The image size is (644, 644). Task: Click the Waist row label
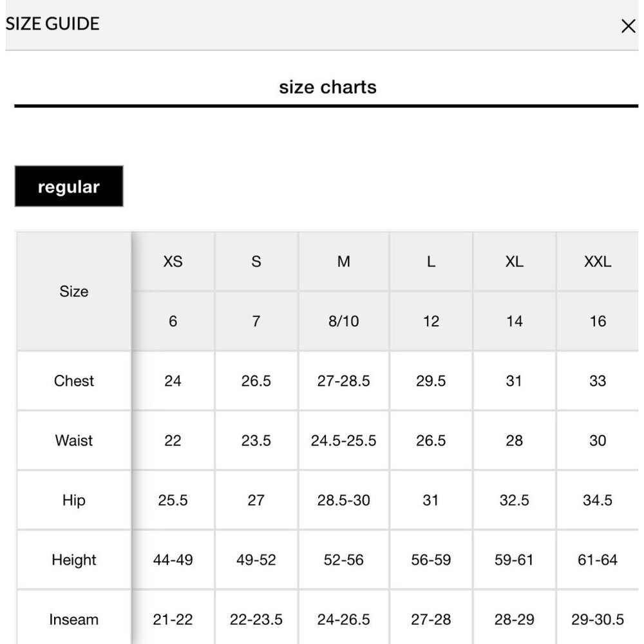[74, 440]
